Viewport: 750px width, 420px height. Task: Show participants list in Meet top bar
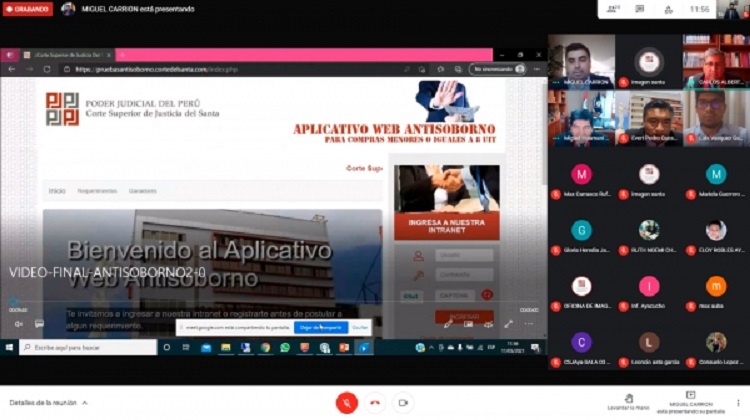(x=613, y=9)
